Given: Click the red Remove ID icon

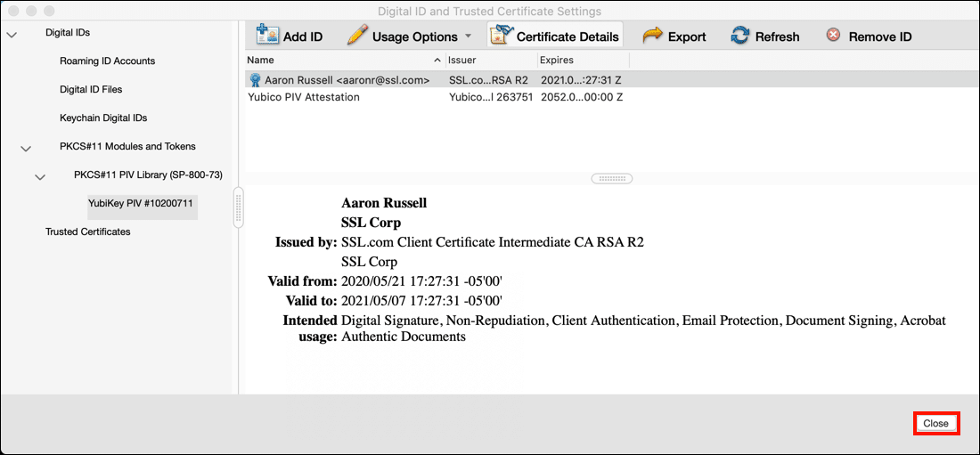Looking at the screenshot, I should click(833, 36).
